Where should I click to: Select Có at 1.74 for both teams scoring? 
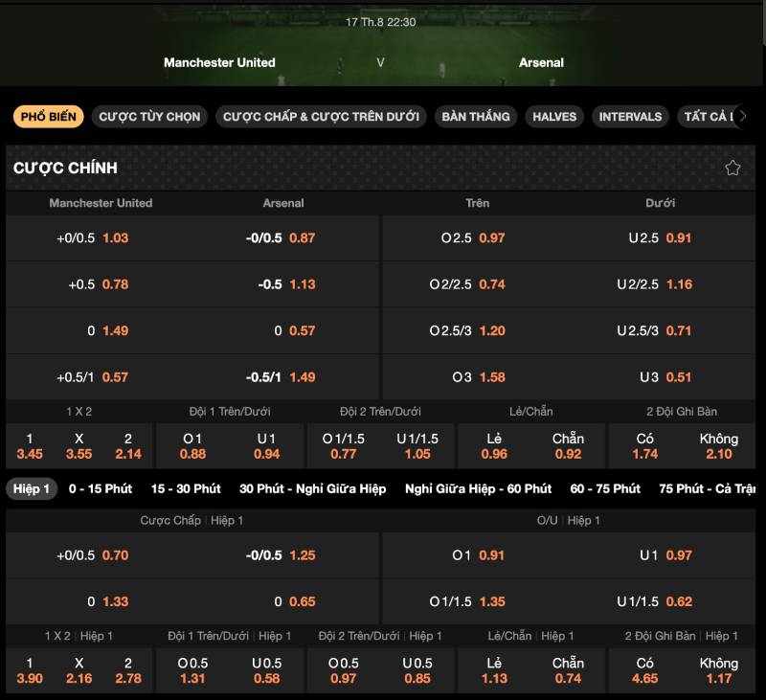click(645, 446)
